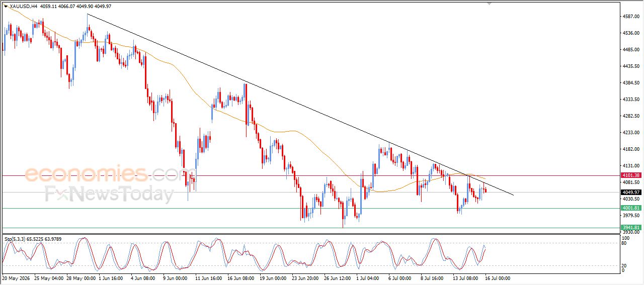This screenshot has width=644, height=285.
Task: Click the 4333.50 price axis label
Action: (x=631, y=100)
